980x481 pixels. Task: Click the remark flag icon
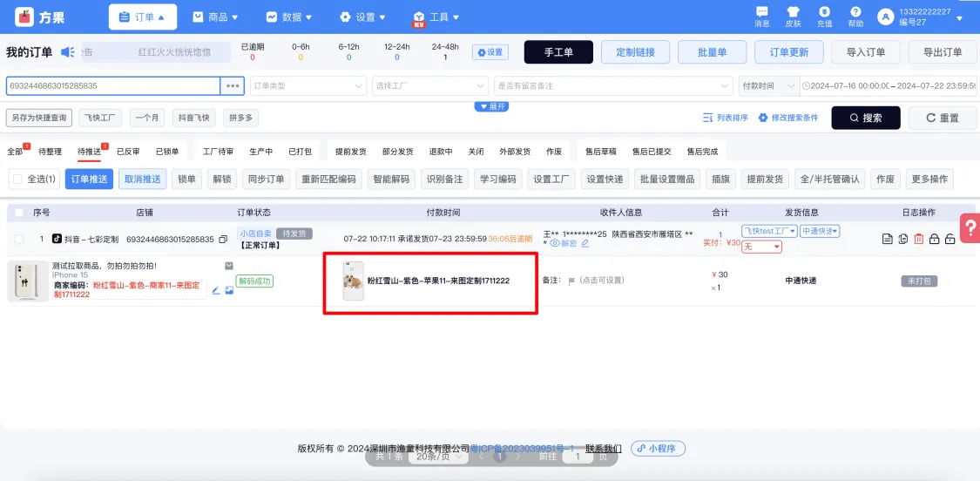tap(571, 281)
